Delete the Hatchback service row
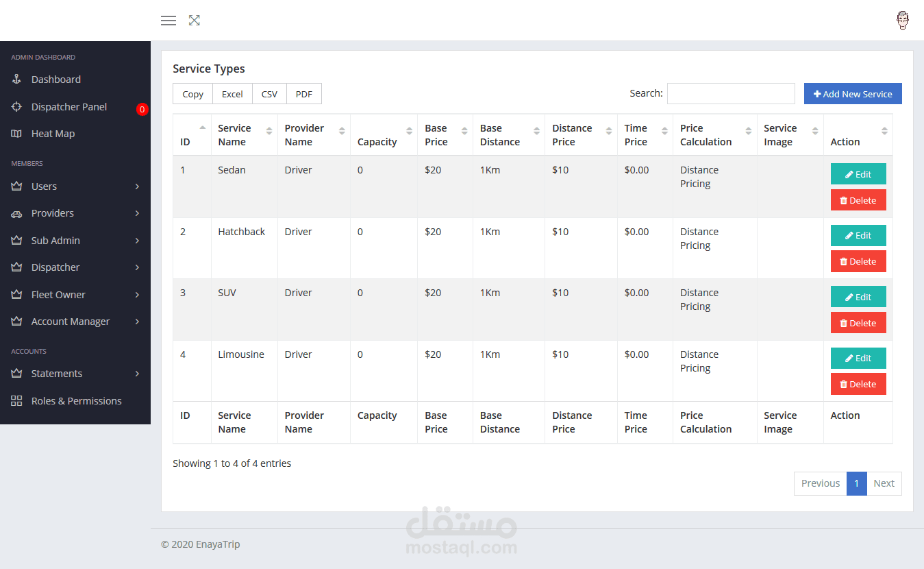Screen dimensions: 924x569 click(x=858, y=261)
